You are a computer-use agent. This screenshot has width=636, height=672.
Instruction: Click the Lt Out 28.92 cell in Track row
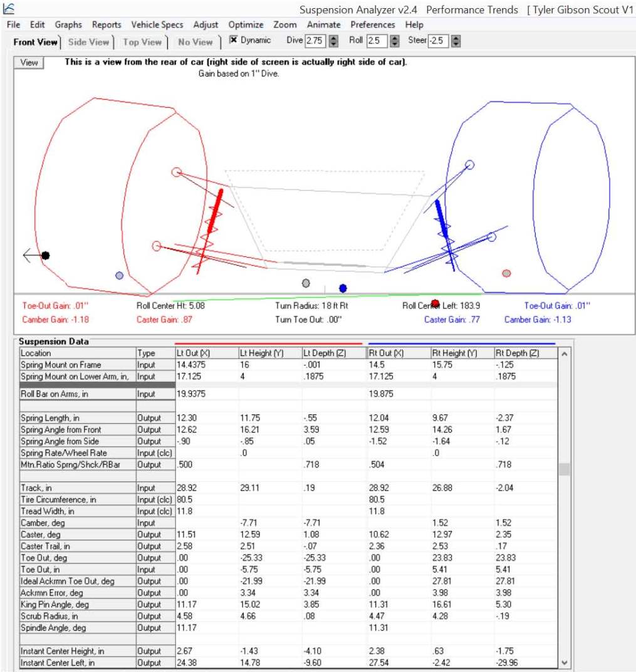pos(206,488)
